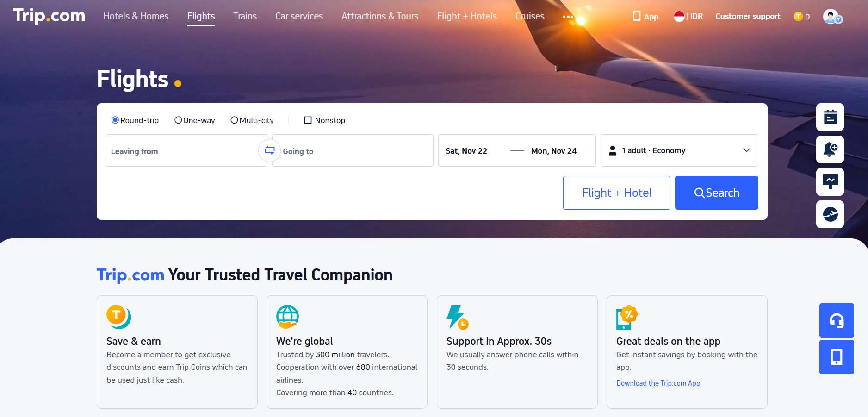
Task: Enable the Nonstop flights checkbox
Action: (x=308, y=120)
